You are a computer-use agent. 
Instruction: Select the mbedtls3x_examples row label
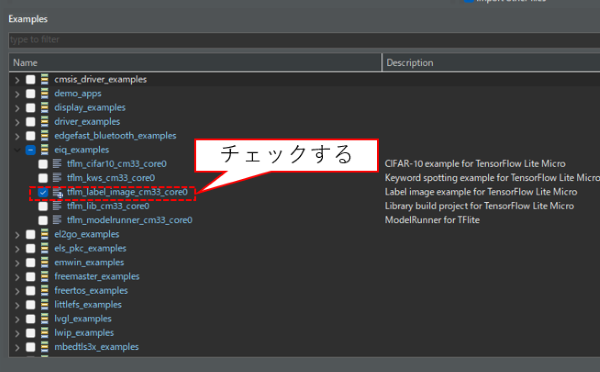click(x=96, y=347)
